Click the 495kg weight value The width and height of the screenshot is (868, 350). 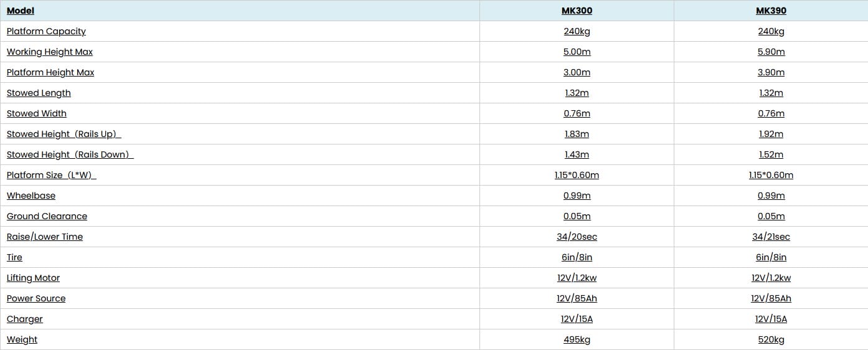tap(577, 339)
